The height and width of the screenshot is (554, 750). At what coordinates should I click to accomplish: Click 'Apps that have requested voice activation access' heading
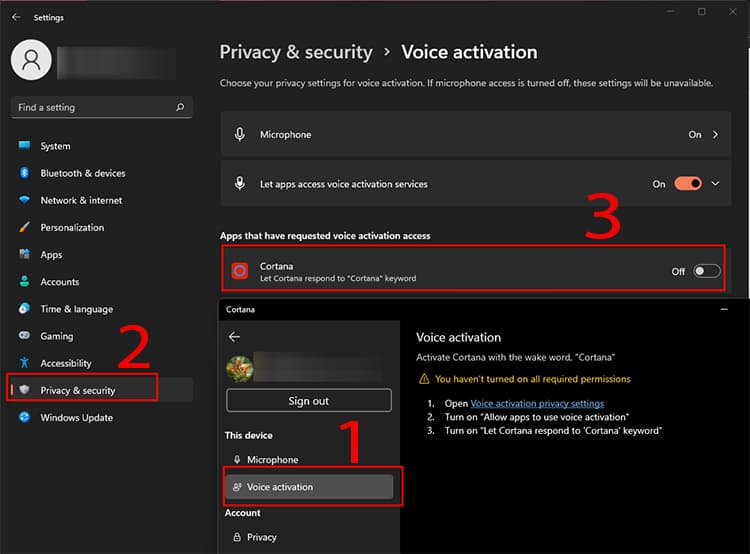[x=325, y=235]
